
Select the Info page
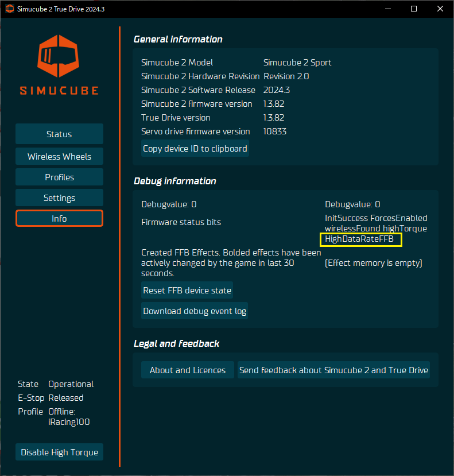click(x=59, y=218)
